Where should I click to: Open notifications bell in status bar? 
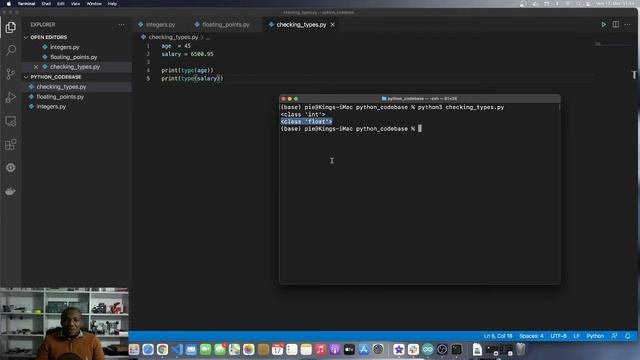click(x=628, y=336)
